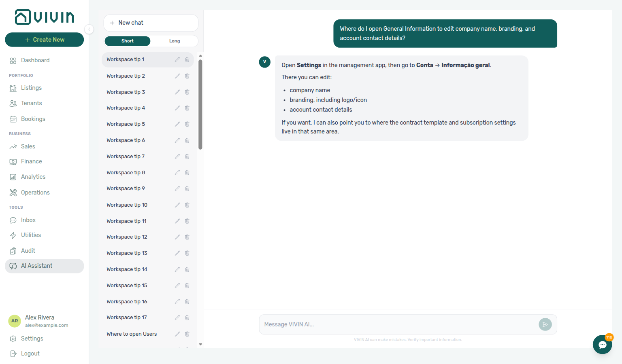622x364 pixels.
Task: Rename Workspace tip 1 with pencil icon
Action: click(177, 59)
